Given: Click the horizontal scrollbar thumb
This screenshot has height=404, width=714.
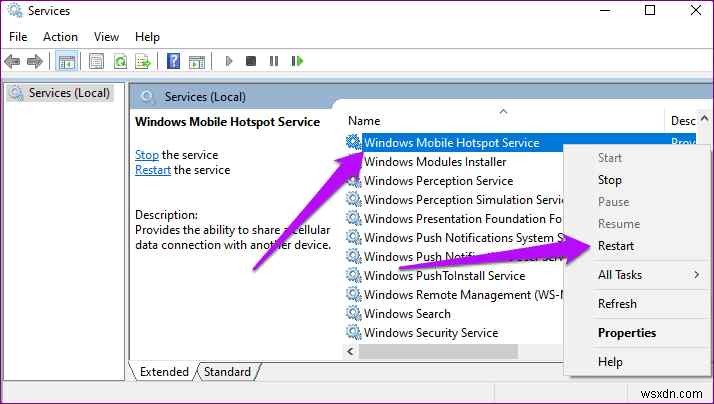Looking at the screenshot, I should pos(438,351).
